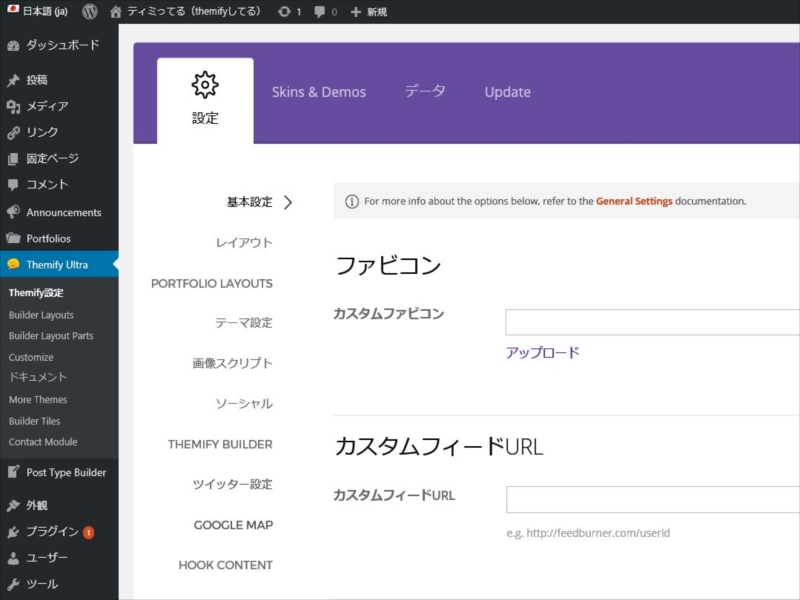Click the リンク chain icon
This screenshot has height=600, width=800.
(x=13, y=133)
